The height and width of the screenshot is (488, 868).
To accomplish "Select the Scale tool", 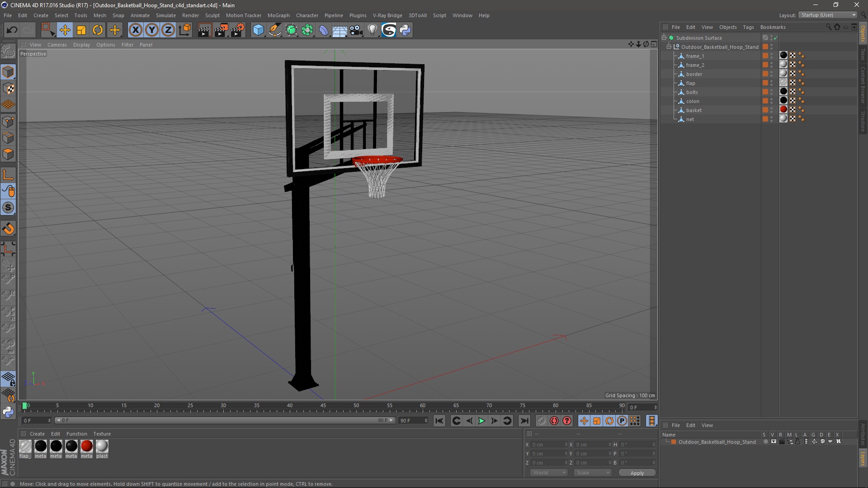I will click(x=81, y=30).
